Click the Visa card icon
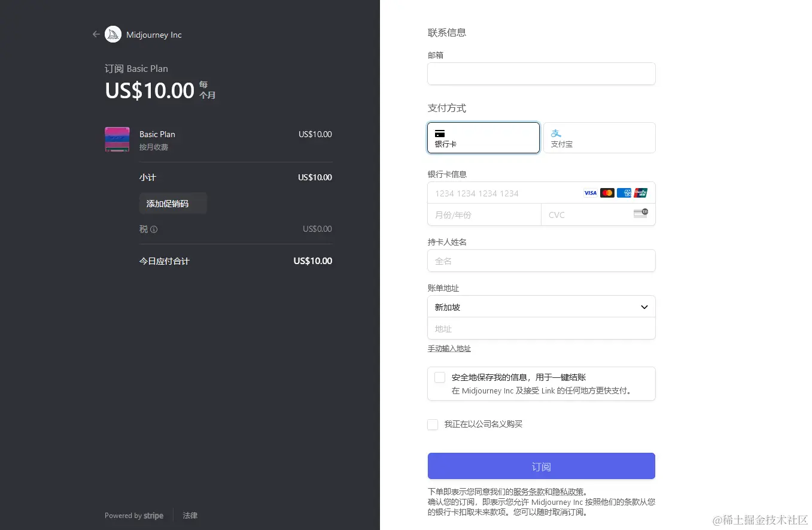The width and height of the screenshot is (812, 530). [591, 193]
